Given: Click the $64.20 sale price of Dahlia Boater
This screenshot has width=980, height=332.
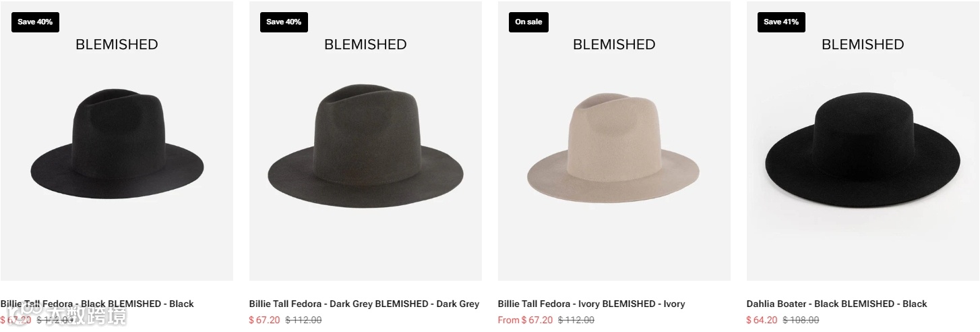Looking at the screenshot, I should click(762, 320).
